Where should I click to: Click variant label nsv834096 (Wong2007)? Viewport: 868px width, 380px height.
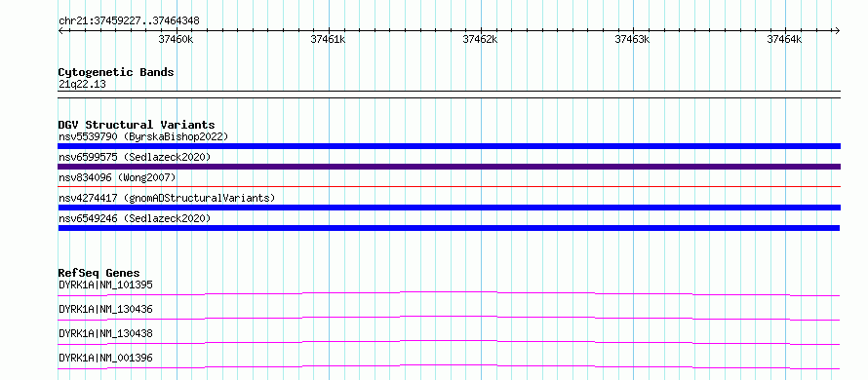click(117, 177)
